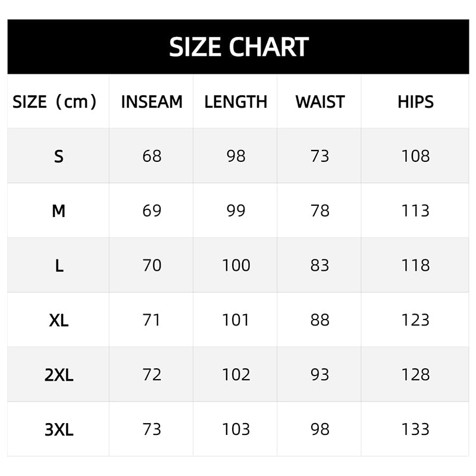
Task: Click the hips value 123 for XL
Action: click(415, 320)
